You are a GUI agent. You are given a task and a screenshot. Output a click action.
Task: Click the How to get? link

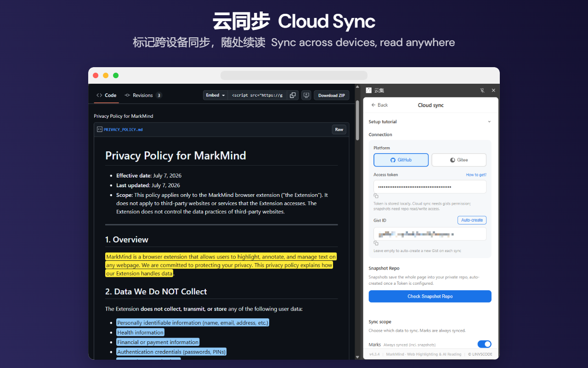point(476,175)
